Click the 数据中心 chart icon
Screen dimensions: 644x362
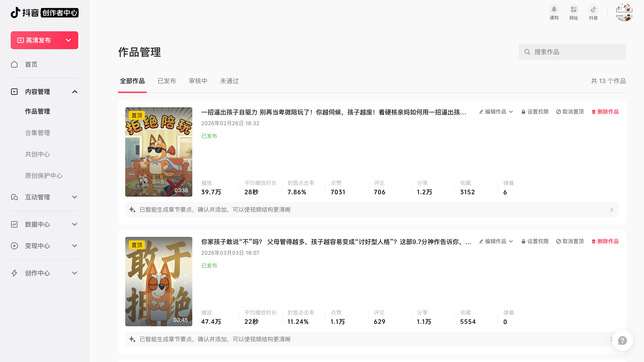14,224
